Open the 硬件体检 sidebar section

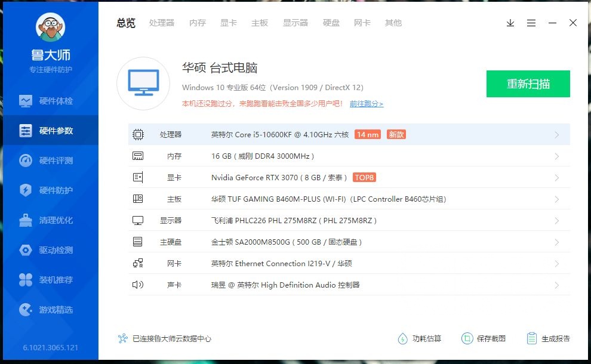(x=50, y=100)
